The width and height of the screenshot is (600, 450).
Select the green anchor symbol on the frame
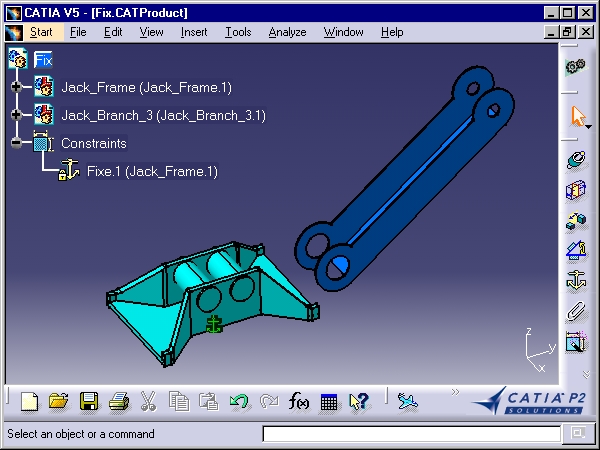click(214, 324)
